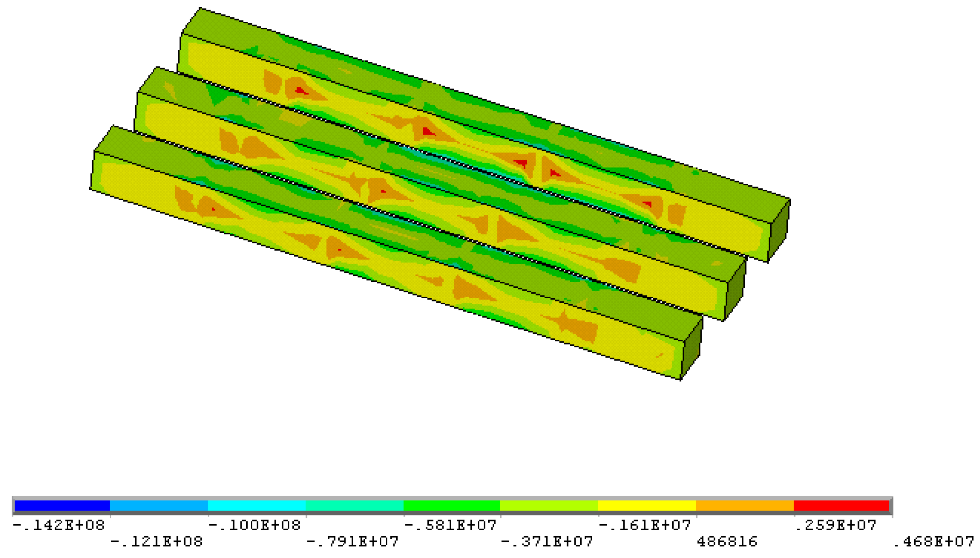Pick the teal-green legend color band
This screenshot has width=980, height=558.
pos(354,505)
